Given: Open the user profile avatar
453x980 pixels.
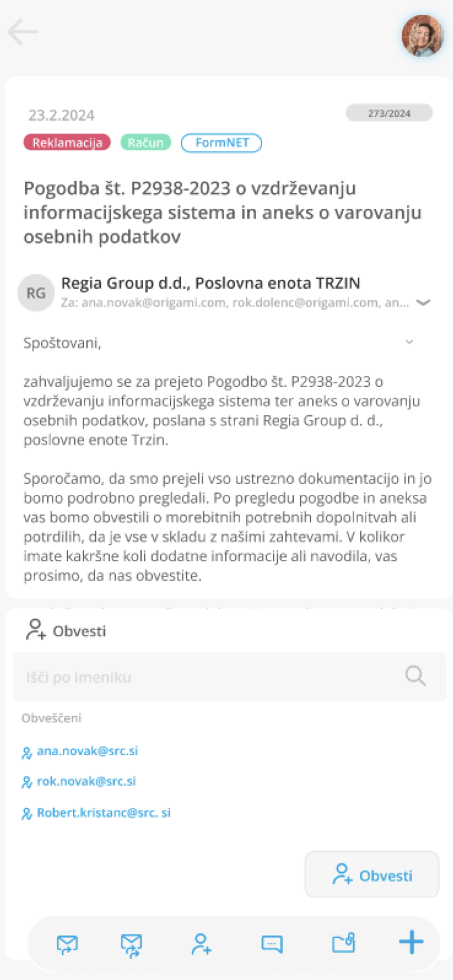Looking at the screenshot, I should coord(423,36).
